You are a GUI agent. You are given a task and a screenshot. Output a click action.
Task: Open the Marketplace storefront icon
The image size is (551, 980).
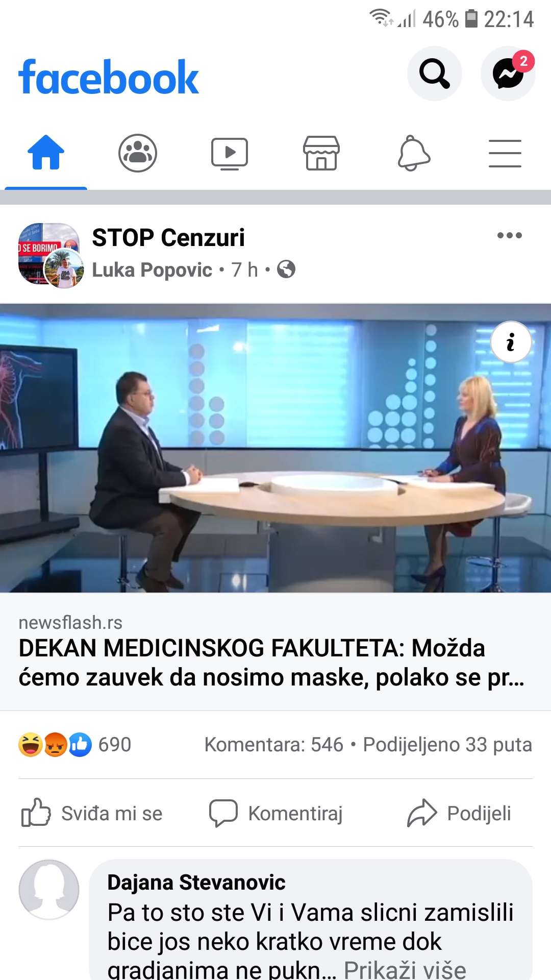321,153
